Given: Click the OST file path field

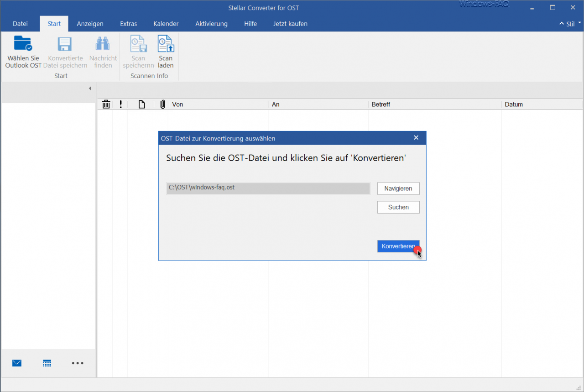Looking at the screenshot, I should [x=268, y=188].
